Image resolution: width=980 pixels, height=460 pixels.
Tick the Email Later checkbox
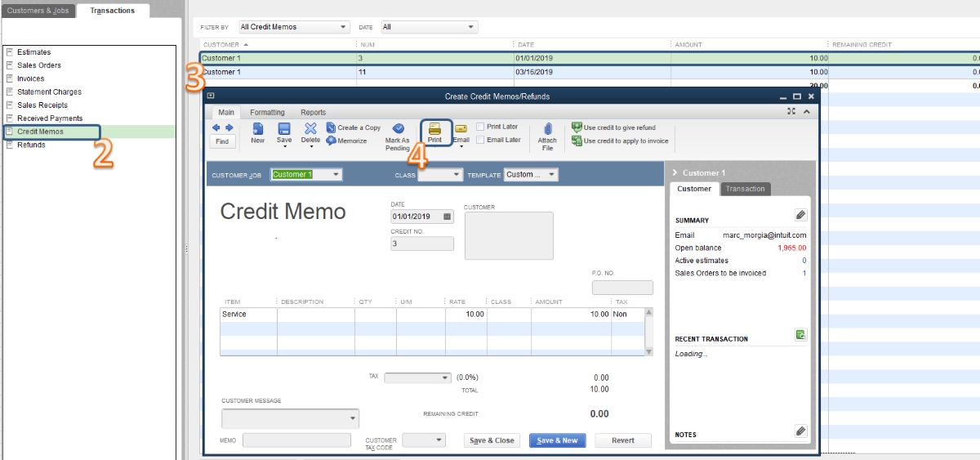click(481, 140)
